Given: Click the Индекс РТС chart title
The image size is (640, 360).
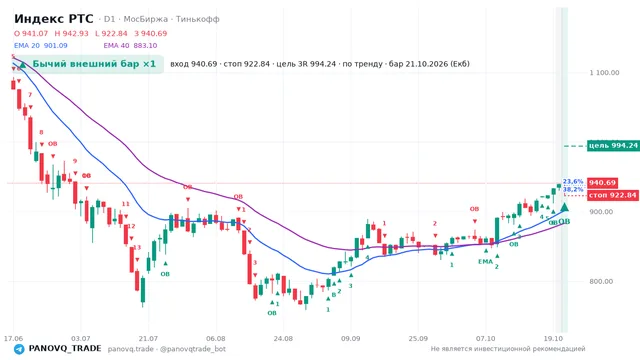Looking at the screenshot, I should click(54, 19).
